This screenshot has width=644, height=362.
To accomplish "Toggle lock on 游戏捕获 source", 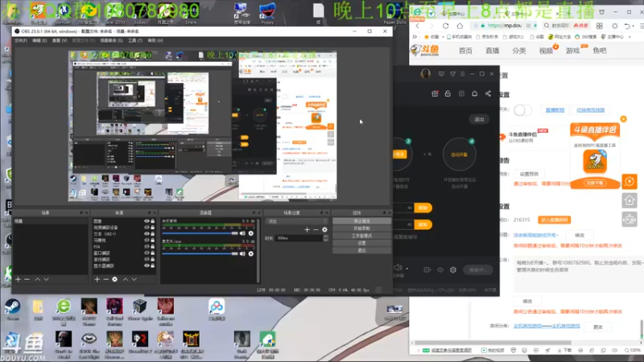I will [x=153, y=259].
